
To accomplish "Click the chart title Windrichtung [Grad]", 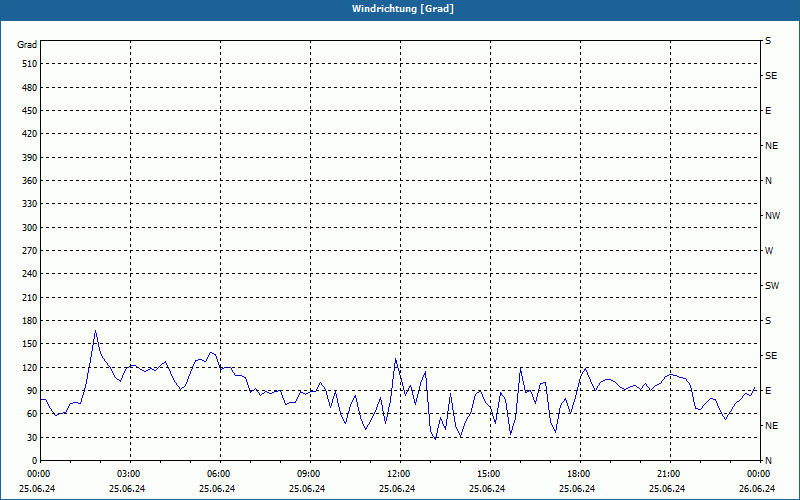I will (x=403, y=9).
